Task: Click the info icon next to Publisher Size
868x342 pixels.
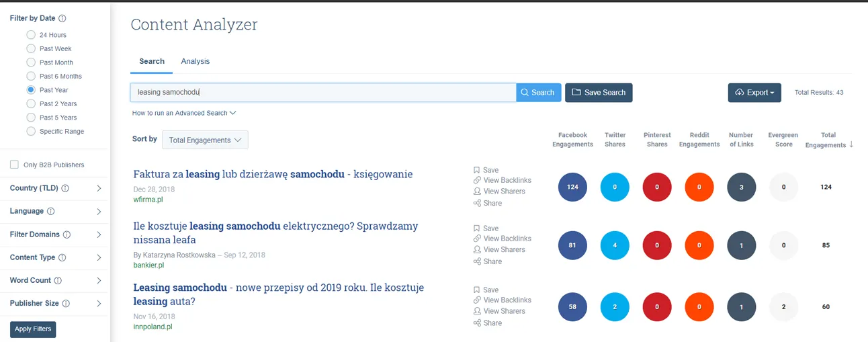Action: pos(66,304)
